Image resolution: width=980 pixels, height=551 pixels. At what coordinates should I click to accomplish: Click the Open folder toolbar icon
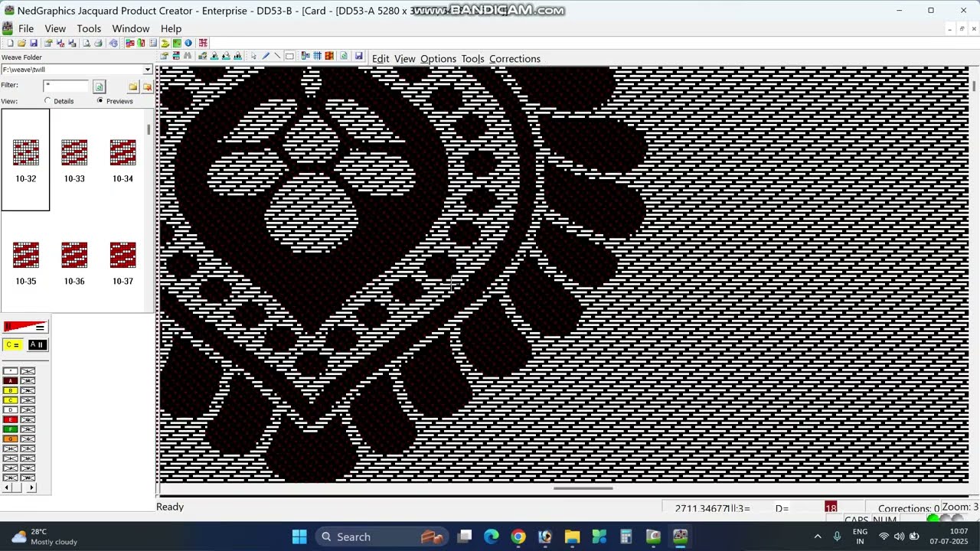21,43
